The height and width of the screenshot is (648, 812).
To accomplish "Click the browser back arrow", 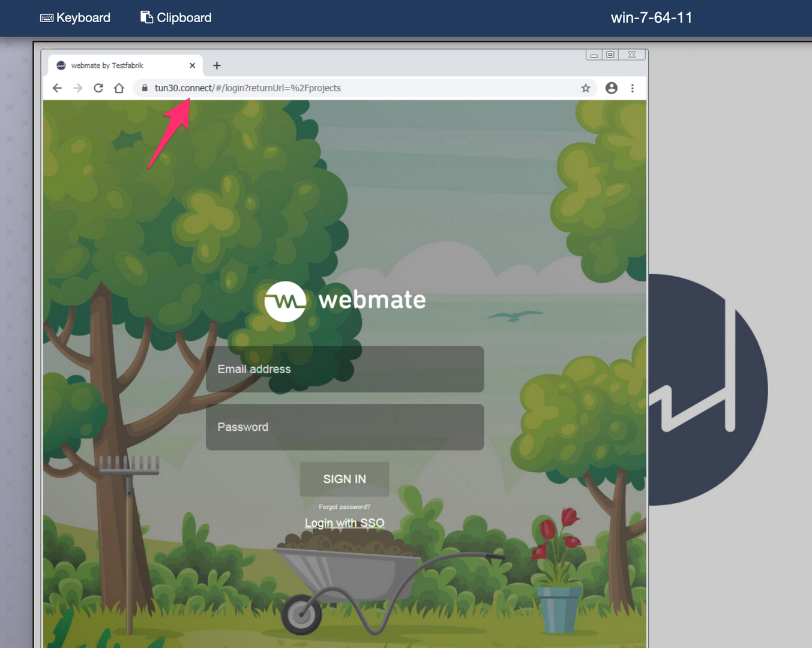I will [x=57, y=88].
